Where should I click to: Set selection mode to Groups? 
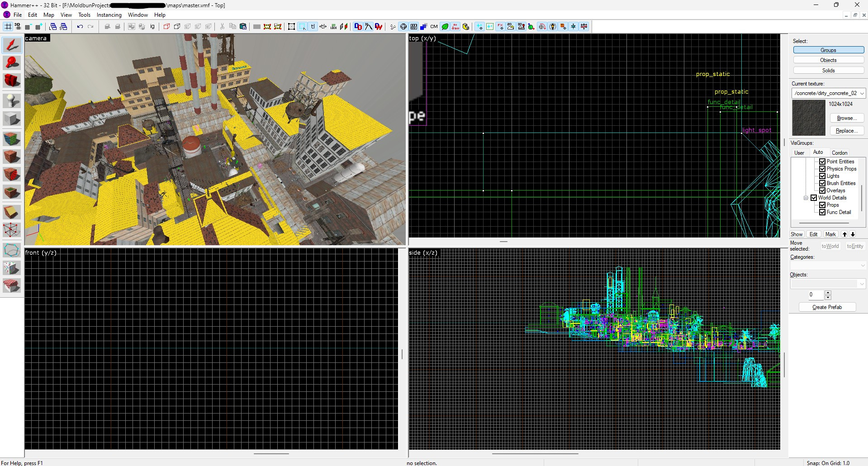tap(829, 50)
